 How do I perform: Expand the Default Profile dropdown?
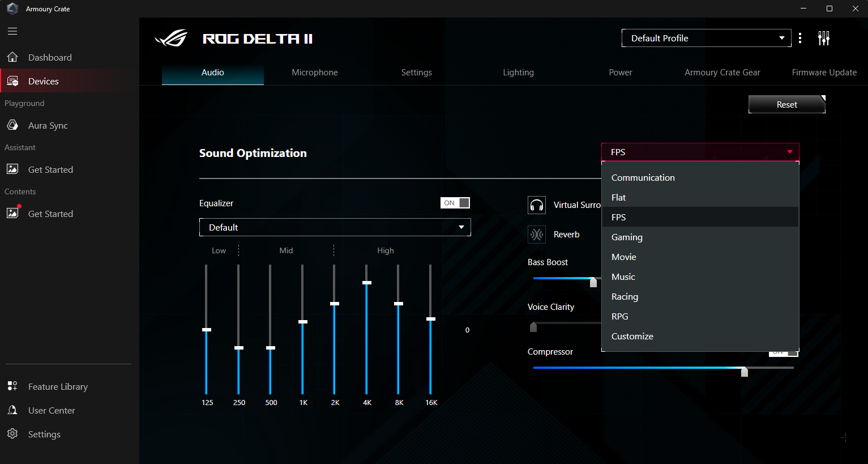tap(706, 38)
